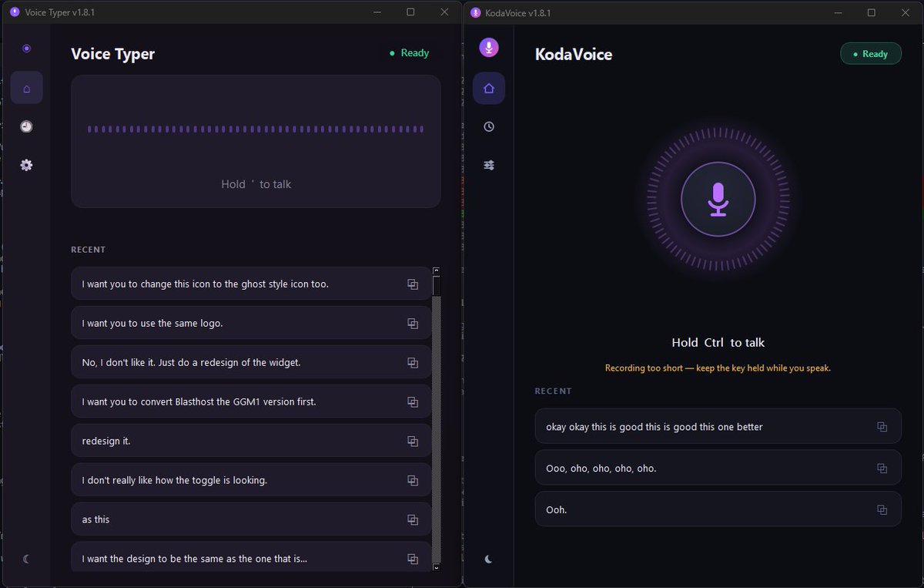Click RECENT label in Voice Typer
Viewport: 924px width, 588px height.
(x=89, y=250)
